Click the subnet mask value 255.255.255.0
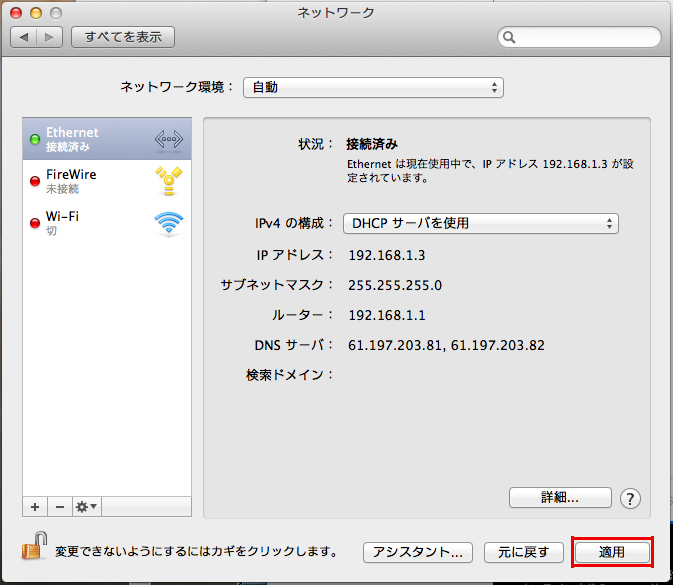This screenshot has height=585, width=673. 395,285
